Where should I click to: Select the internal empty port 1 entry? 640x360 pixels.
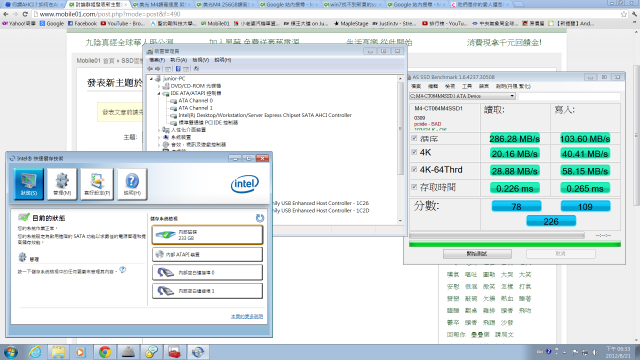pos(207,291)
